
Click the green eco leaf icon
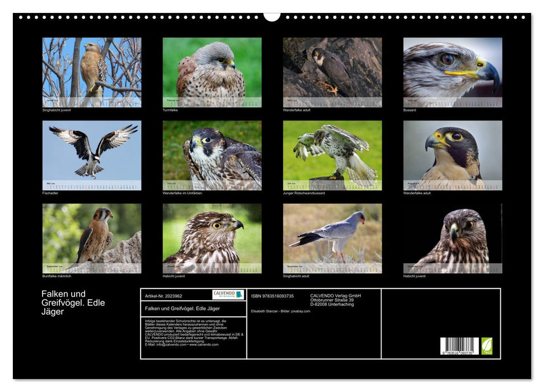pyautogui.click(x=487, y=346)
